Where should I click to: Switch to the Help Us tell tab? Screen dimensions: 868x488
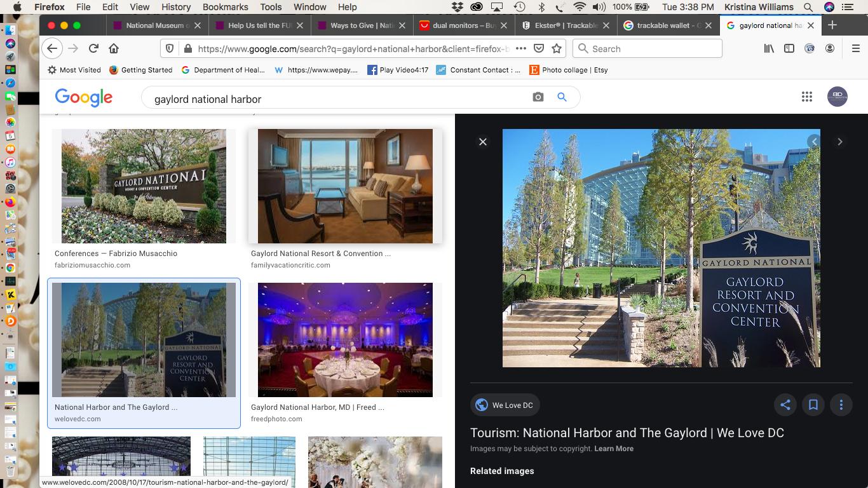259,25
